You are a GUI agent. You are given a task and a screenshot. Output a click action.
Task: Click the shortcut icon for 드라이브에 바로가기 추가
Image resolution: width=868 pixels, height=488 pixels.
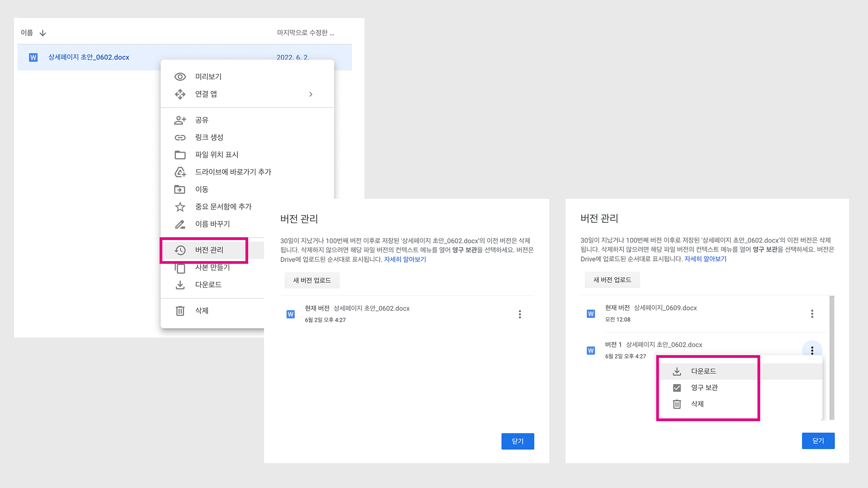click(180, 172)
